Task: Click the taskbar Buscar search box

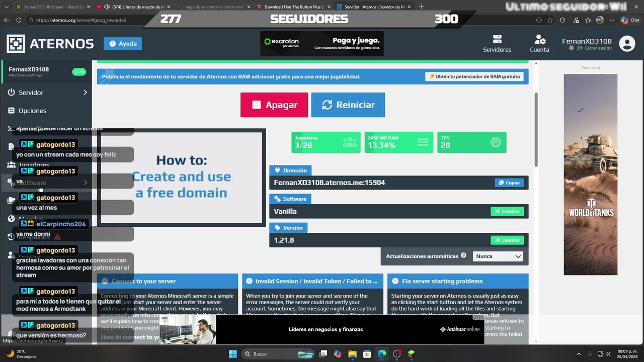Action: click(x=279, y=354)
